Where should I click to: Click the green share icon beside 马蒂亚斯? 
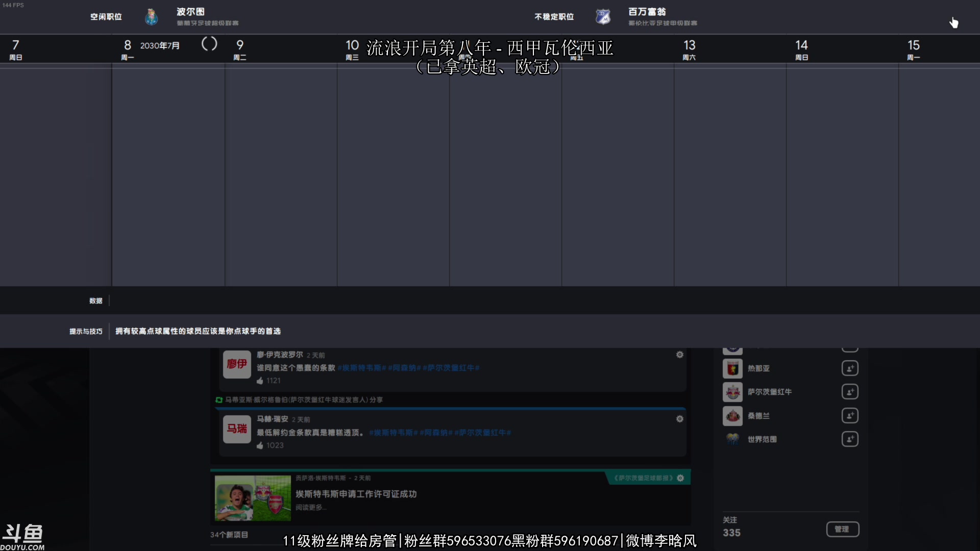219,400
